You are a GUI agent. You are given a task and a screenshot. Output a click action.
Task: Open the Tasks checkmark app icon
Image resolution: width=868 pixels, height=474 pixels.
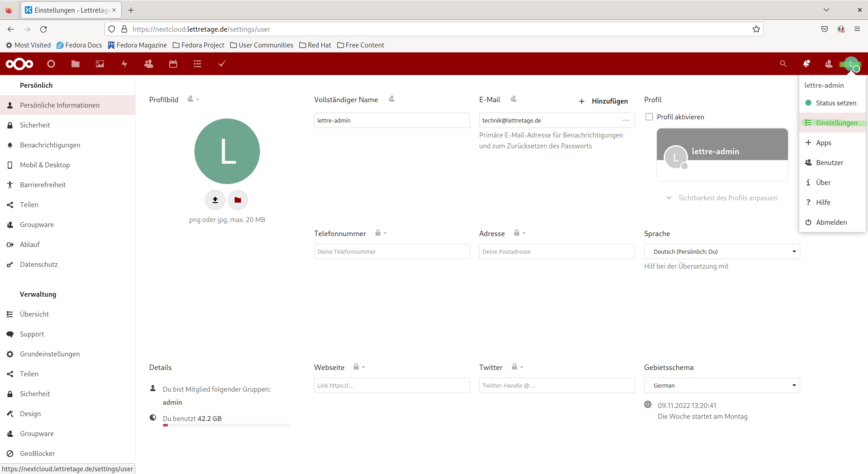[x=222, y=64]
